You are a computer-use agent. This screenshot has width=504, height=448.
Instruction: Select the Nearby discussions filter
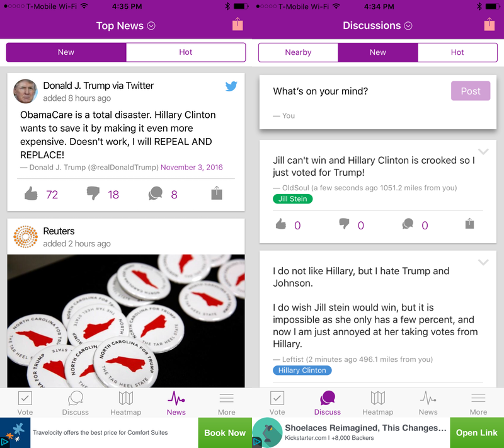[298, 52]
